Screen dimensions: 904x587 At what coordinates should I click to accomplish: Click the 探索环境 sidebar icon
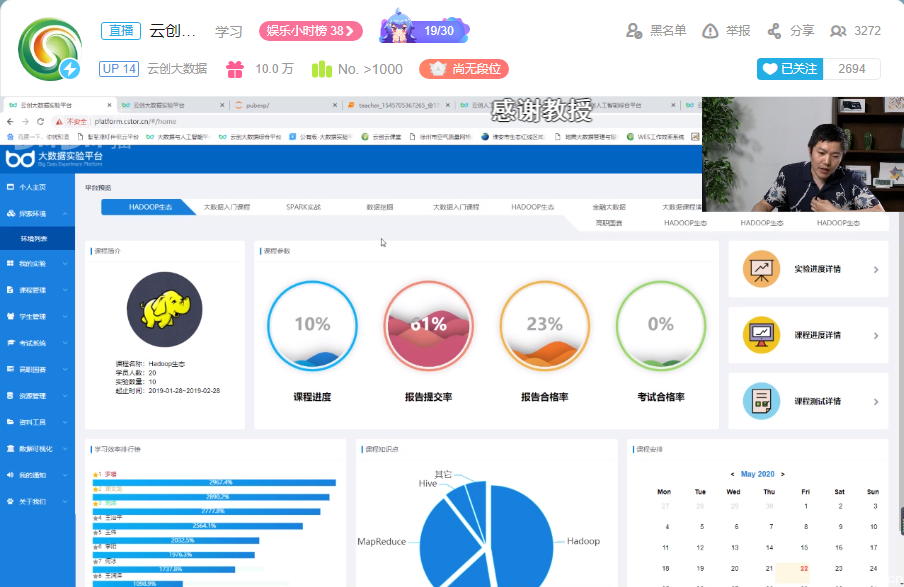(10, 213)
